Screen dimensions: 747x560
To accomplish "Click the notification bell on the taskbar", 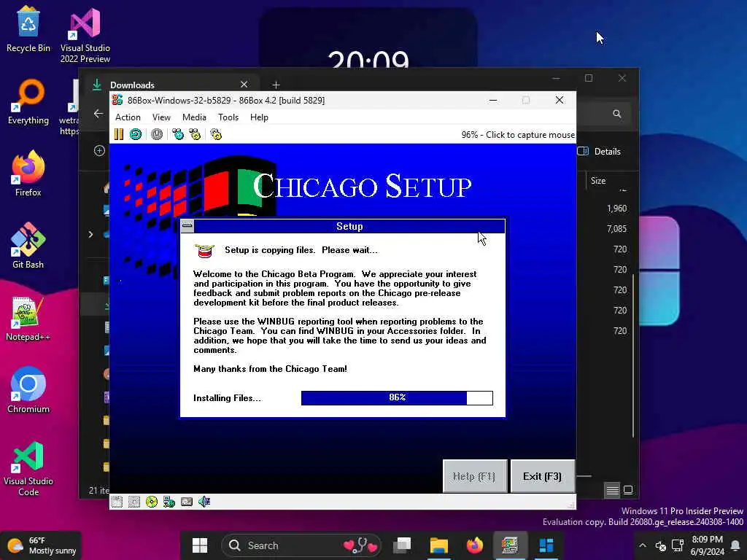I will 735,545.
